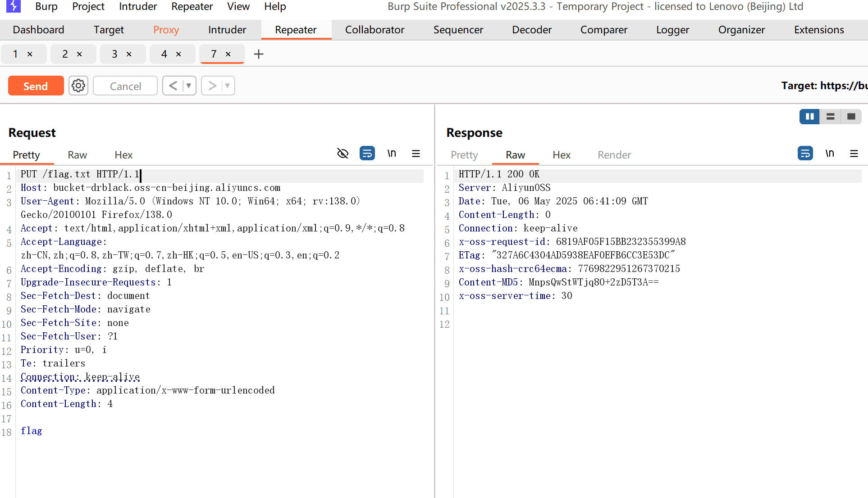The width and height of the screenshot is (868, 498).
Task: Open the Help menu
Action: click(275, 6)
